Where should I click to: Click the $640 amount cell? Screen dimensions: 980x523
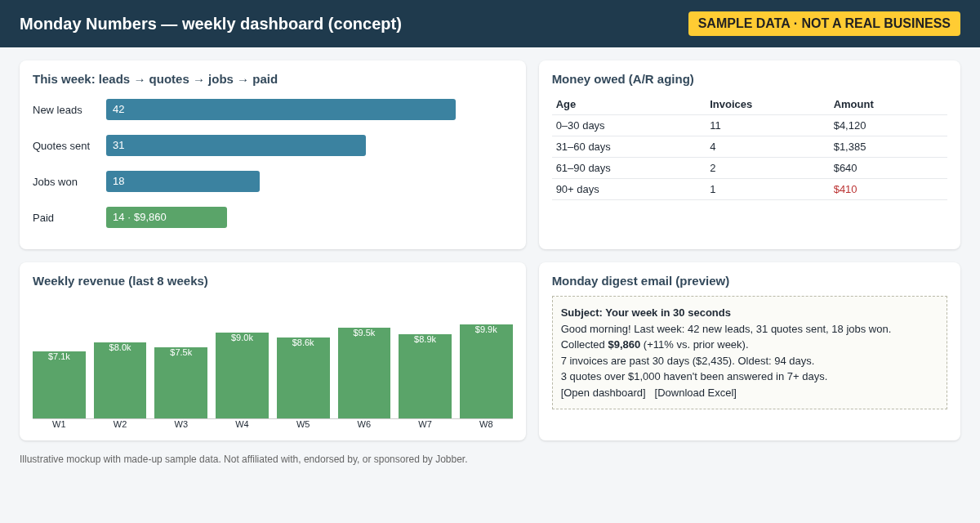[x=845, y=168]
